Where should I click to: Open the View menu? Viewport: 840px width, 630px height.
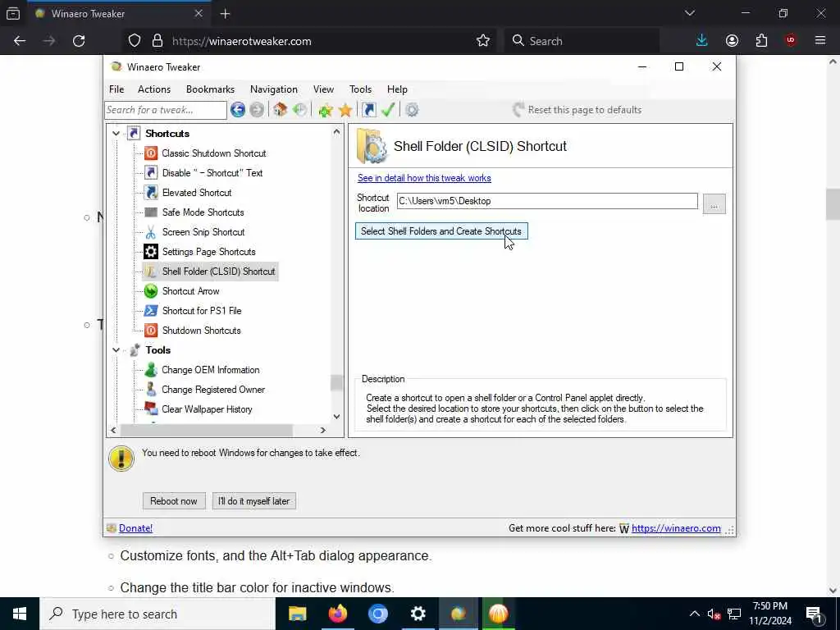(323, 89)
